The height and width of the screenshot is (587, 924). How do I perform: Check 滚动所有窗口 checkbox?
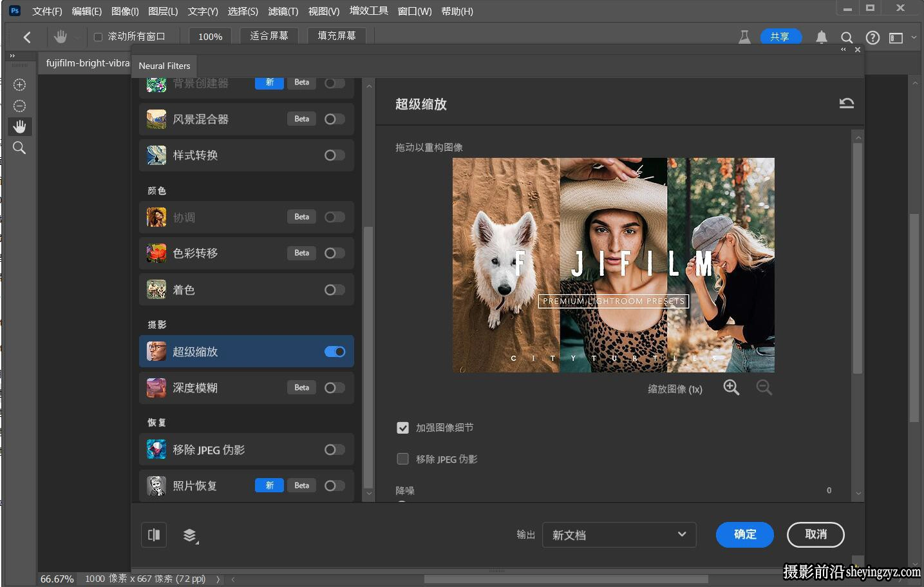point(99,37)
